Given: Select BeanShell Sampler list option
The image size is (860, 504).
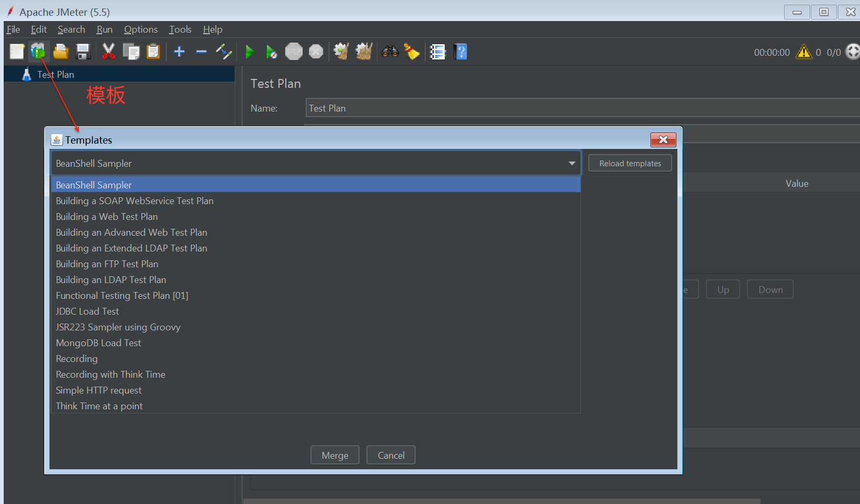Looking at the screenshot, I should 316,185.
